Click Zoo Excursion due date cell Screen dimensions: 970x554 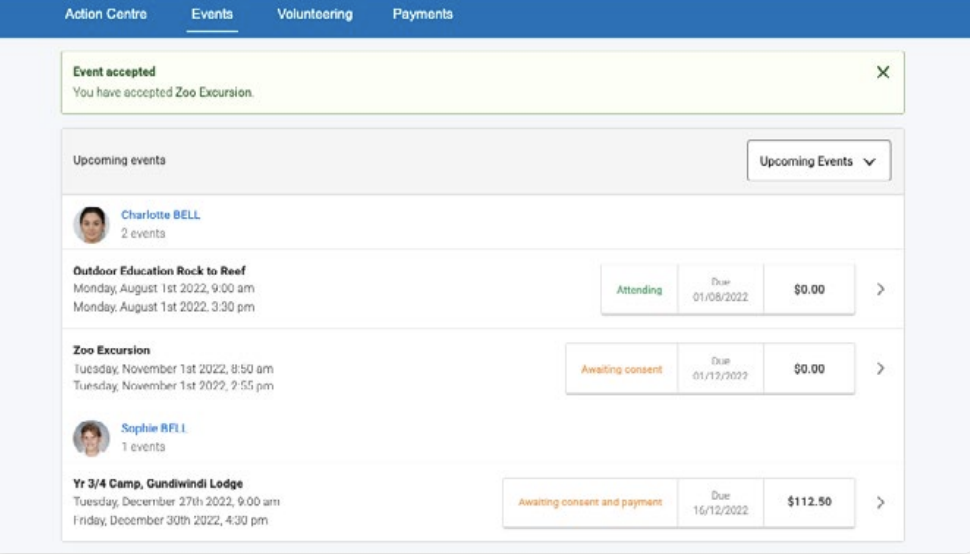(721, 369)
